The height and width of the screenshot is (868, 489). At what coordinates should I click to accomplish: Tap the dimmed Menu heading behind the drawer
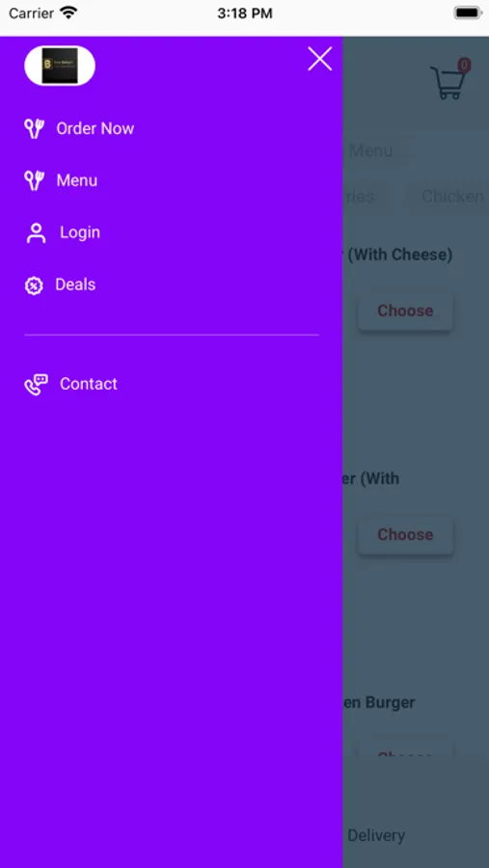[x=370, y=150]
